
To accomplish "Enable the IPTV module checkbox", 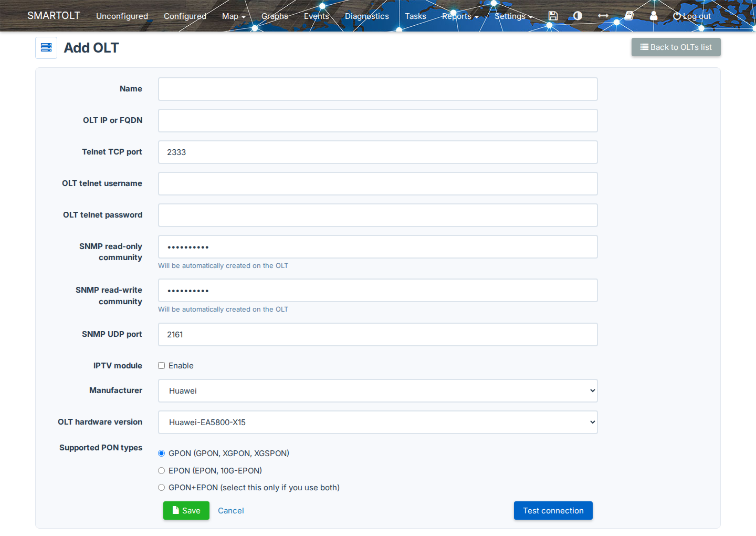I will [x=162, y=366].
